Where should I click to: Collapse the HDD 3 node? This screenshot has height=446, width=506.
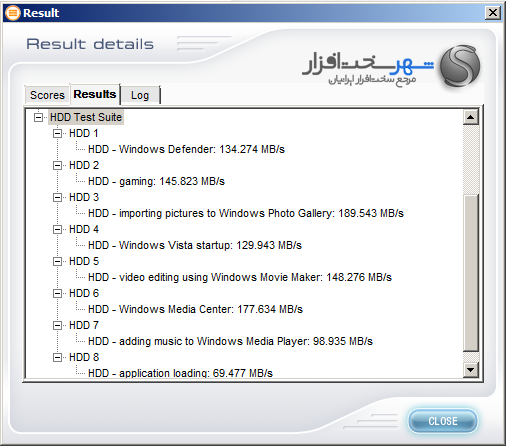pos(57,198)
